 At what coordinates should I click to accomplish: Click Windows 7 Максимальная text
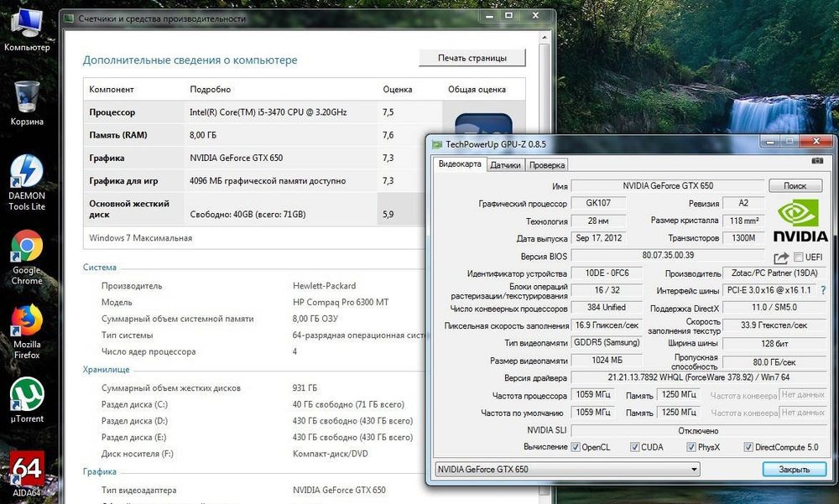(x=141, y=237)
